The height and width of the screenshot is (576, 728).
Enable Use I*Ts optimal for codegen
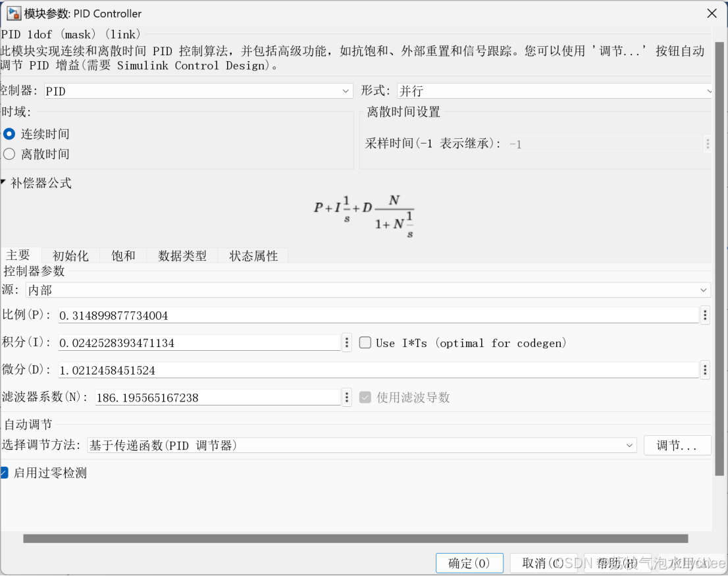tap(365, 343)
